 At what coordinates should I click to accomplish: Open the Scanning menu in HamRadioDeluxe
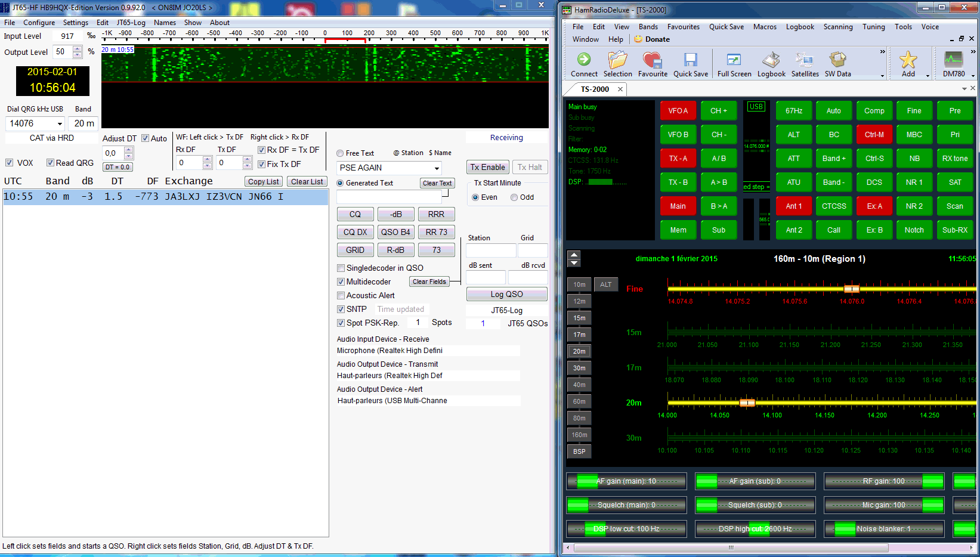(x=838, y=27)
